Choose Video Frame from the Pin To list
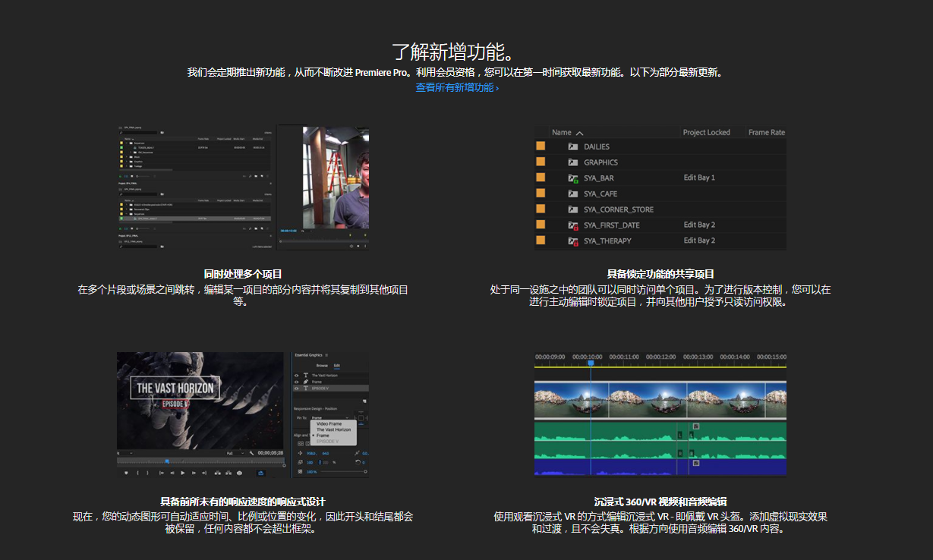This screenshot has width=933, height=560. tap(329, 424)
